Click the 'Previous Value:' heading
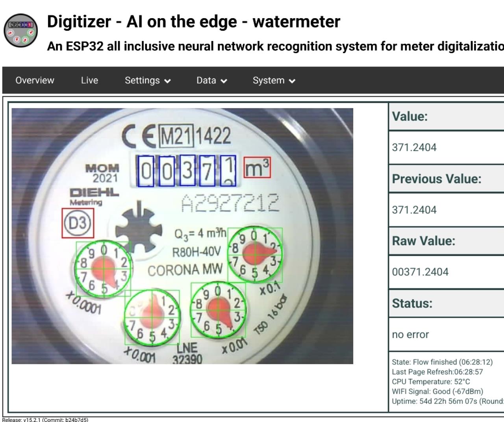The width and height of the screenshot is (504, 422). pos(437,179)
